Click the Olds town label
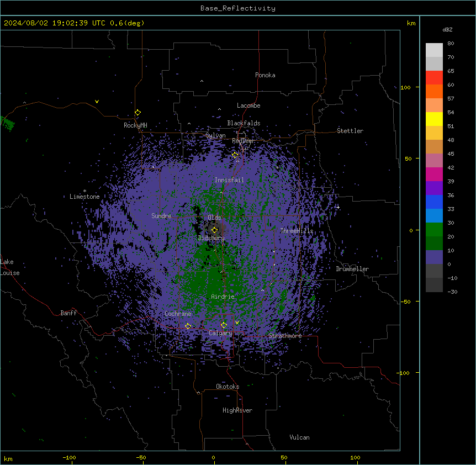 coord(214,218)
